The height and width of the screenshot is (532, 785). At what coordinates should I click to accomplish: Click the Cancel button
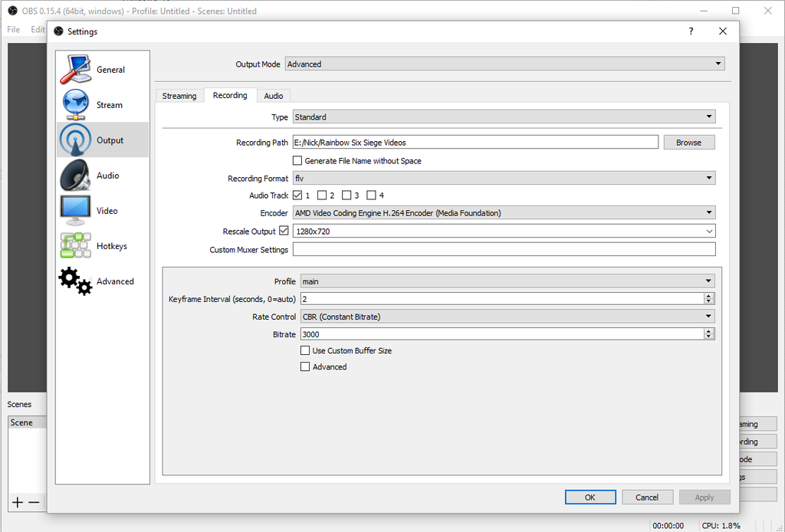647,497
